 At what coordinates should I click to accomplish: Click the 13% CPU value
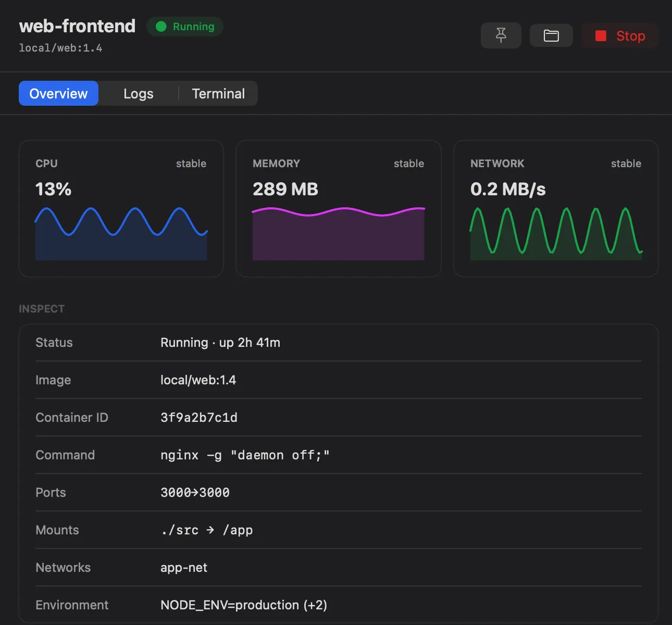coord(53,189)
